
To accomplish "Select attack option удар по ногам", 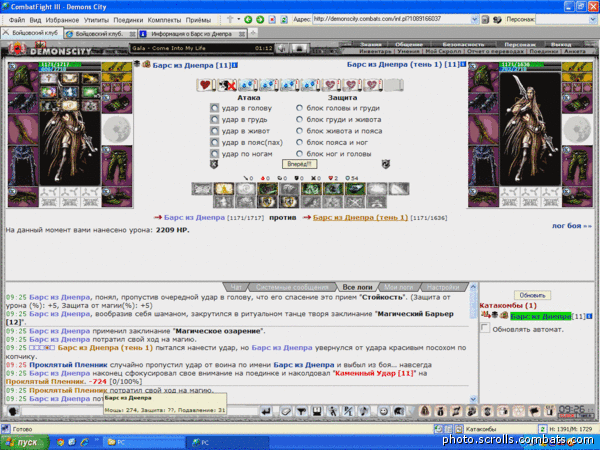I will click(x=214, y=154).
